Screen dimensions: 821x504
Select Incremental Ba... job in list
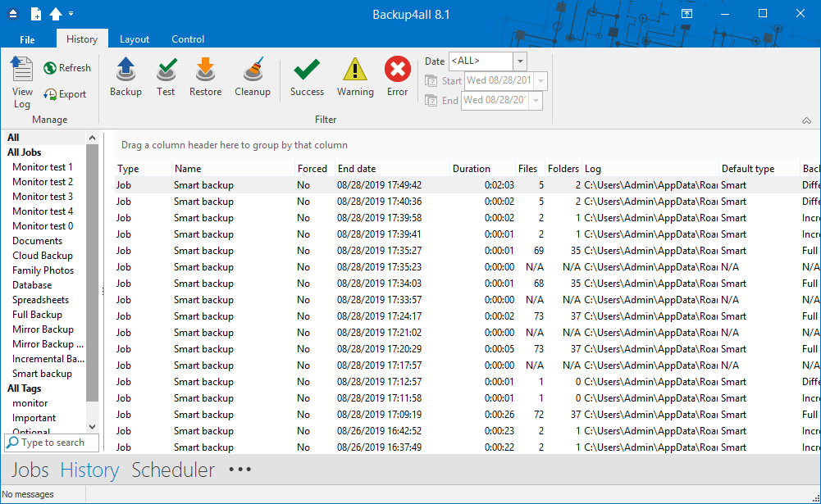coord(48,359)
